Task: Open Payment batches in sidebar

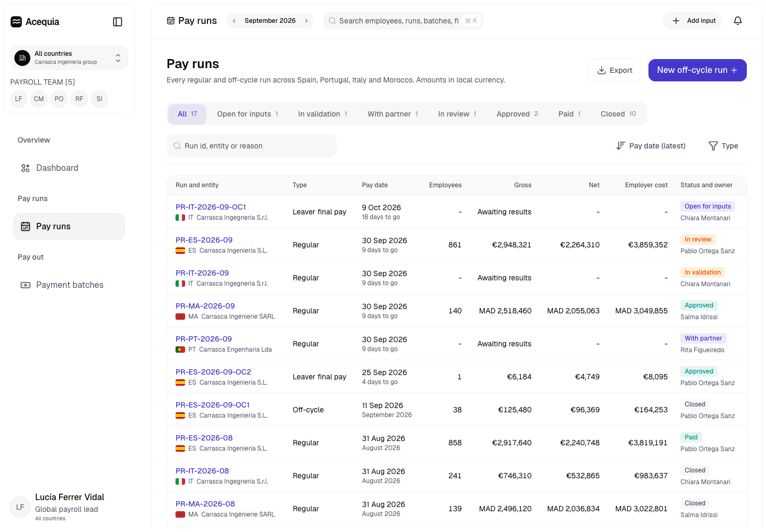Action: [69, 285]
